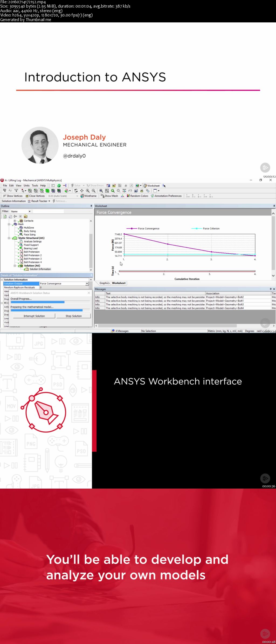Image resolution: width=276 pixels, height=644 pixels.
Task: Open the File menu in ANSYS Mechanical
Action: [5, 186]
